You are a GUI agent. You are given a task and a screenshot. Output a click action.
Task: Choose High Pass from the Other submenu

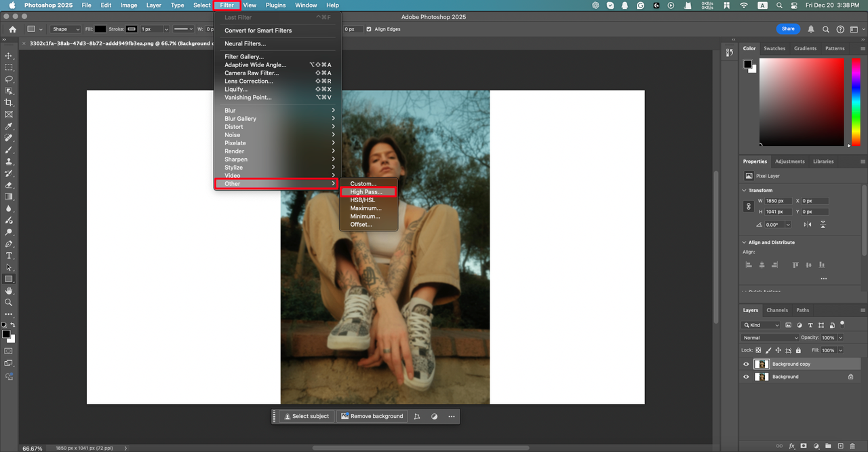366,192
